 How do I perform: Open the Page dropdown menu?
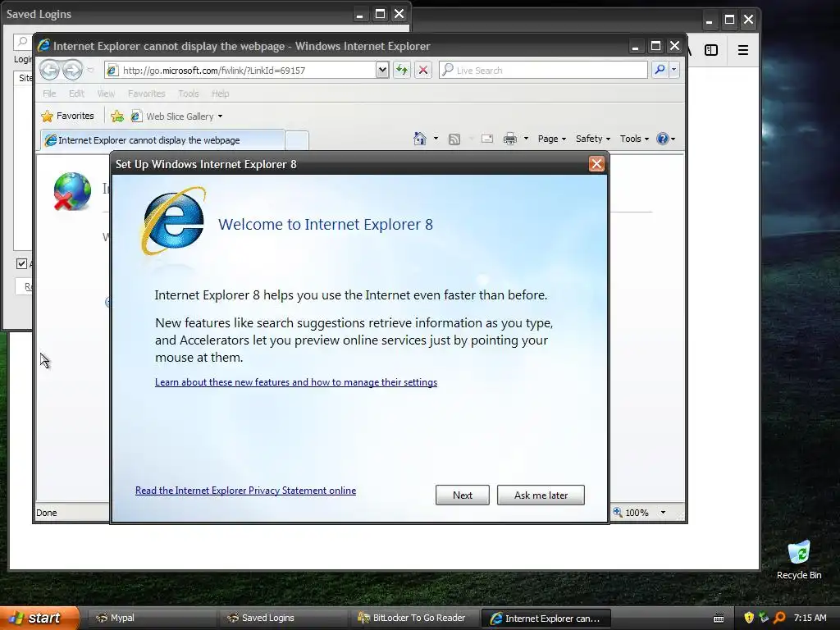point(552,139)
